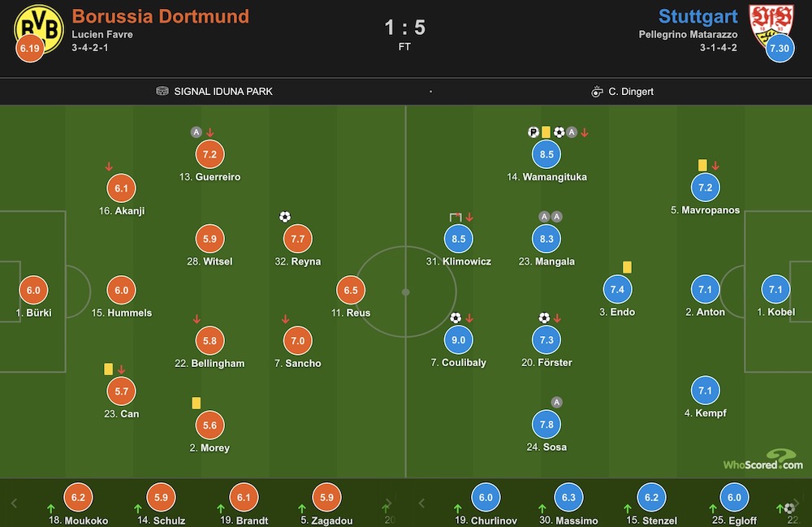This screenshot has width=812, height=527.
Task: Click the penalty icon above Wamangituka
Action: pos(533,132)
